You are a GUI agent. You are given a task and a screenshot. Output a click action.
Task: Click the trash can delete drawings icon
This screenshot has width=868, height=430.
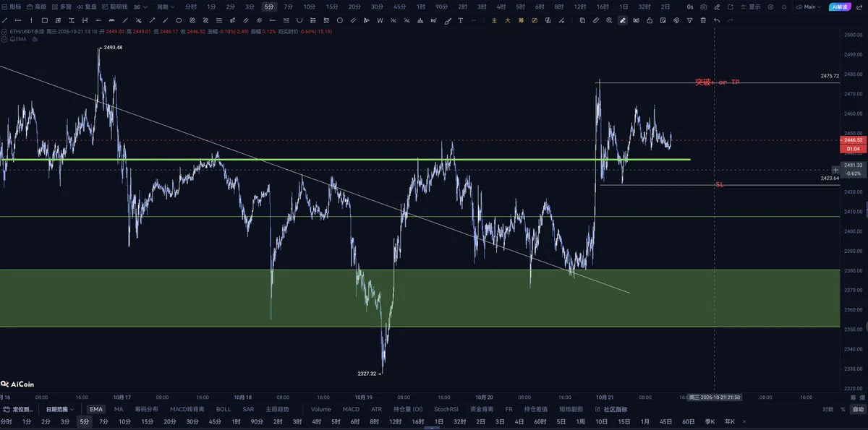(702, 20)
